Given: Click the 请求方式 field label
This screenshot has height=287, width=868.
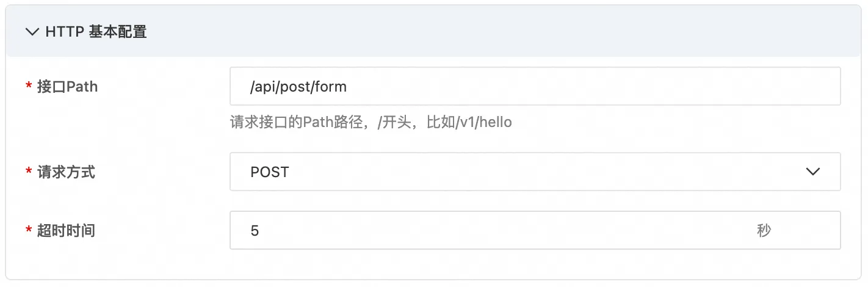Looking at the screenshot, I should (66, 172).
